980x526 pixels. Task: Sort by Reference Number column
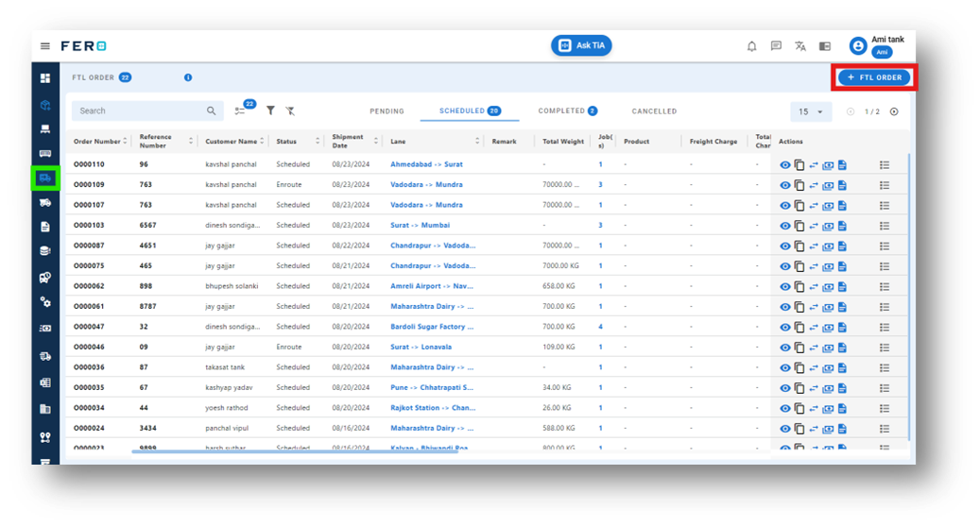pyautogui.click(x=191, y=142)
